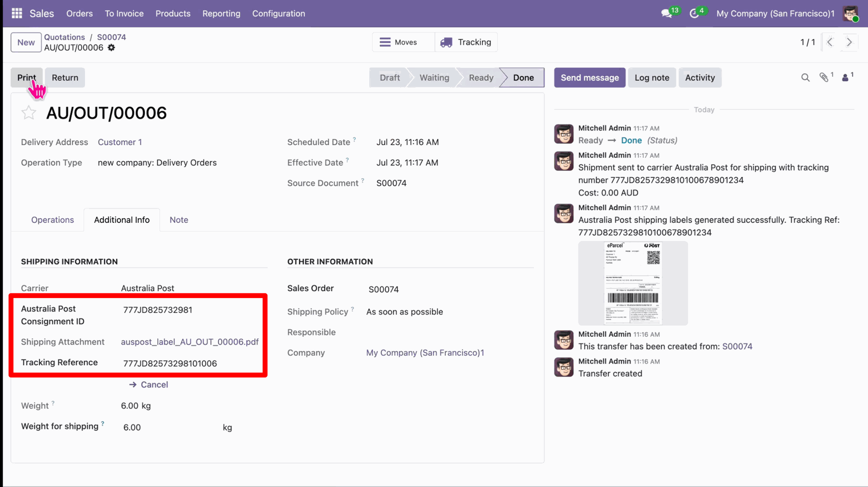Open the Configuration menu
The height and width of the screenshot is (487, 868).
pos(278,14)
